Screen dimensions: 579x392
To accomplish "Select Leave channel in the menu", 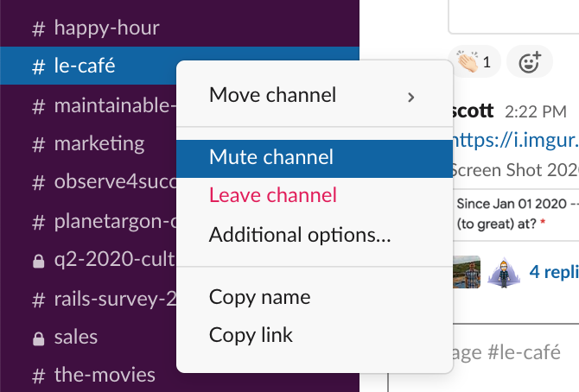I will 315,195.
